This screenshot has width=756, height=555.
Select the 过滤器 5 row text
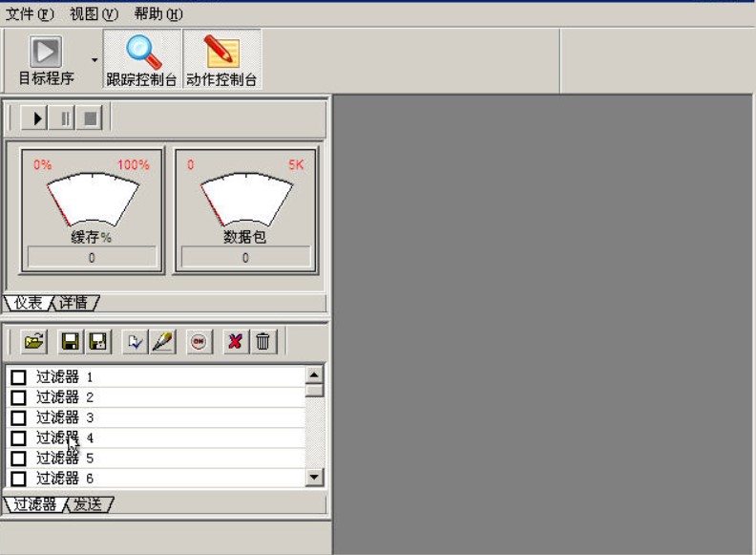coord(64,458)
